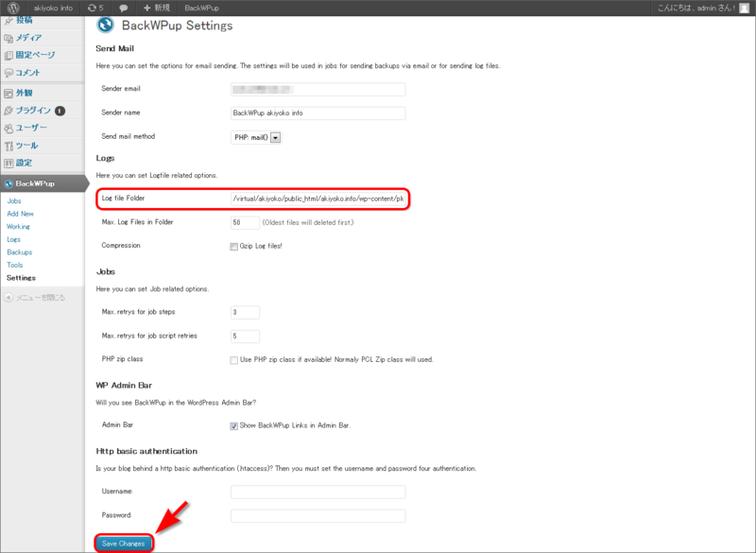The width and height of the screenshot is (756, 553).
Task: Enable Gzip Log files checkbox
Action: click(233, 247)
